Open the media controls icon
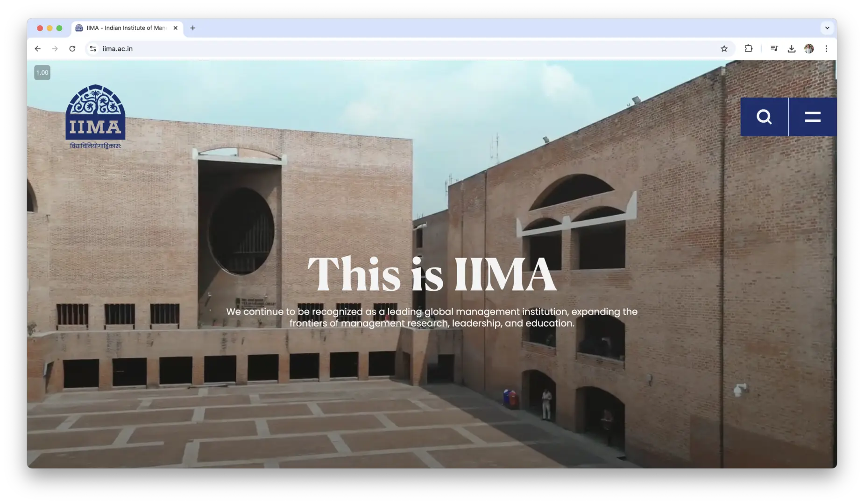Image resolution: width=864 pixels, height=504 pixels. click(x=774, y=49)
